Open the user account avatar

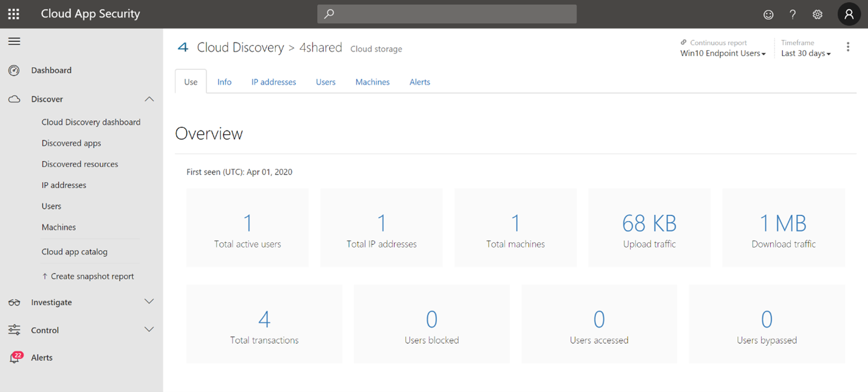pos(849,14)
